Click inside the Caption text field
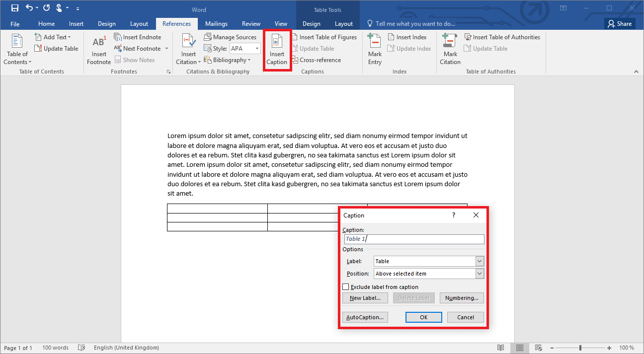The image size is (644, 354). tap(414, 239)
